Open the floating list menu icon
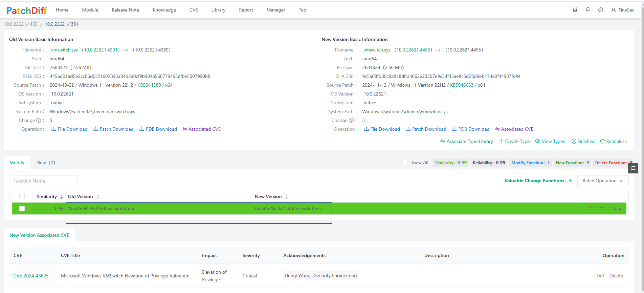644x293 pixels. pos(633,168)
